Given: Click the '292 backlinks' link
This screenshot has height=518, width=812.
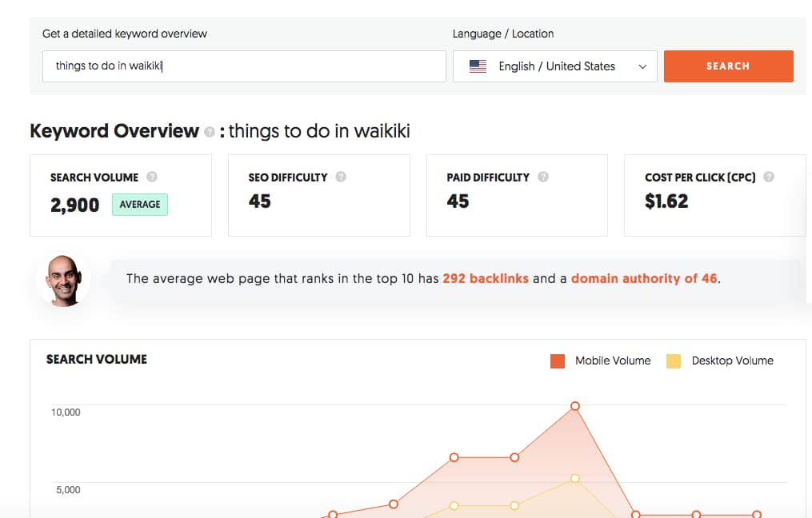Looking at the screenshot, I should (485, 279).
